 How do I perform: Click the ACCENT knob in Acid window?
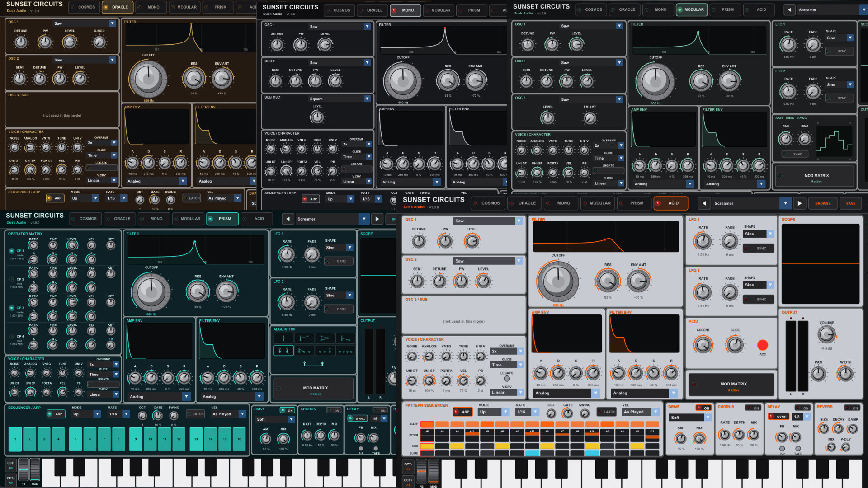coord(703,344)
